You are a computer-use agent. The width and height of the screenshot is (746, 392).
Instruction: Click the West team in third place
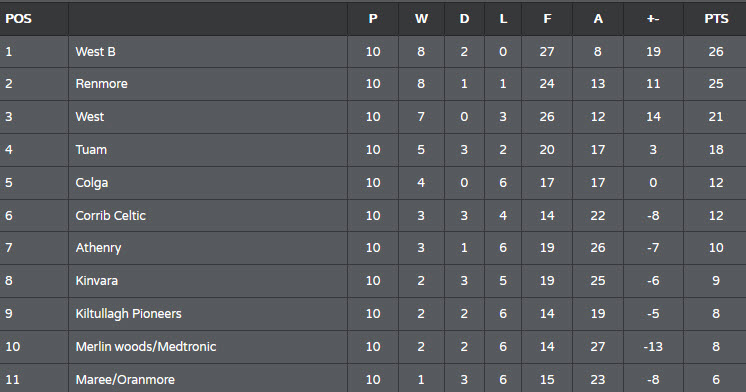89,117
